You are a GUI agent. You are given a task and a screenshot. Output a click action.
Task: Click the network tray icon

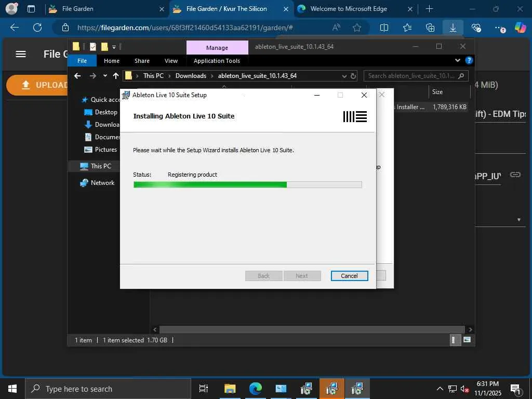click(453, 389)
